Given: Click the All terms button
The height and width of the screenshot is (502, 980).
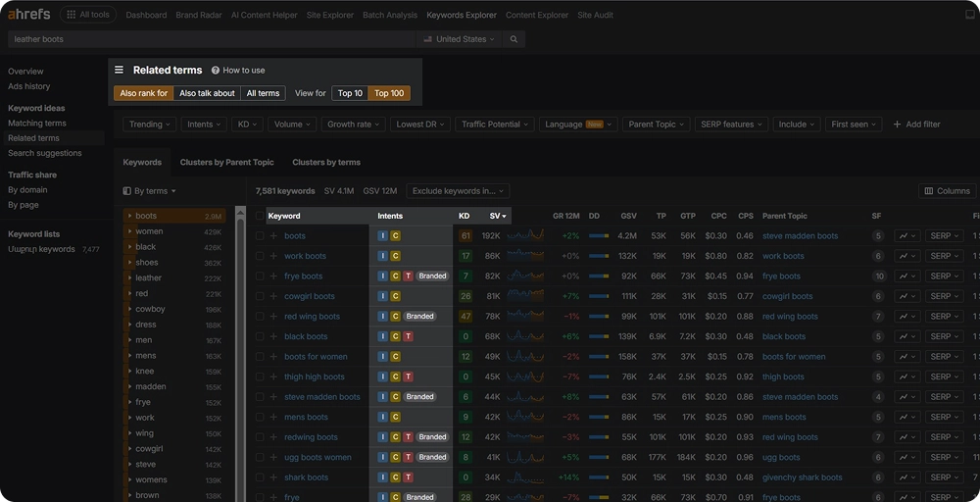Looking at the screenshot, I should click(263, 93).
